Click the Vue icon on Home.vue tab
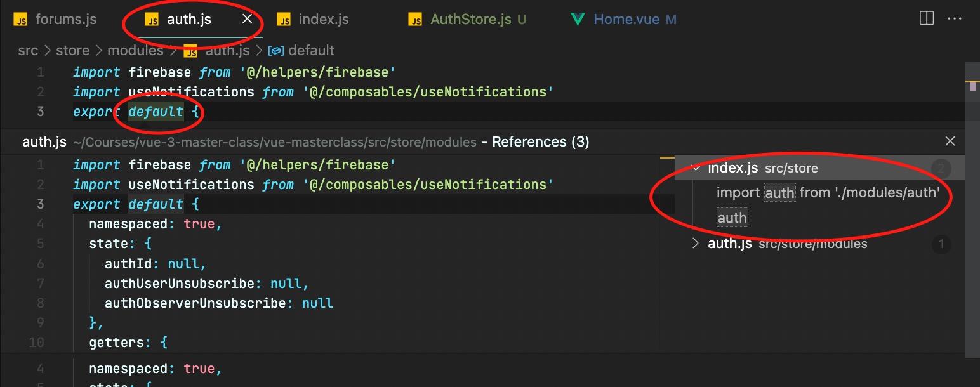The image size is (980, 387). [x=577, y=19]
